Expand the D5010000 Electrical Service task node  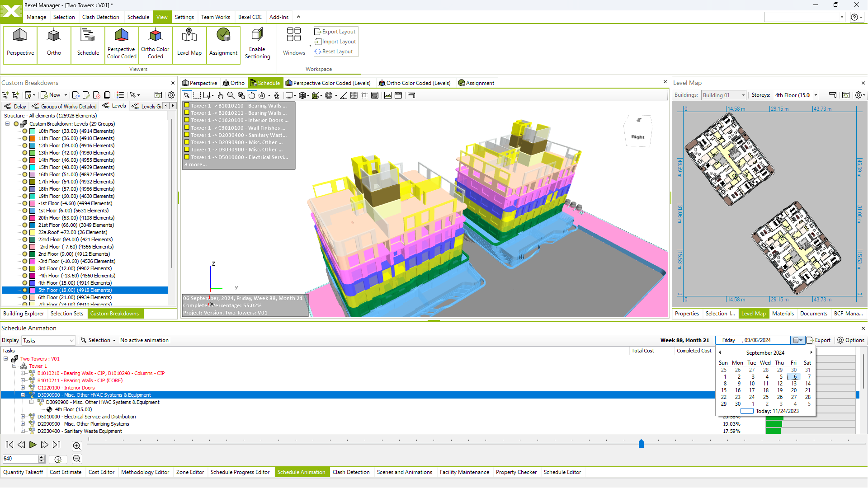tap(23, 417)
